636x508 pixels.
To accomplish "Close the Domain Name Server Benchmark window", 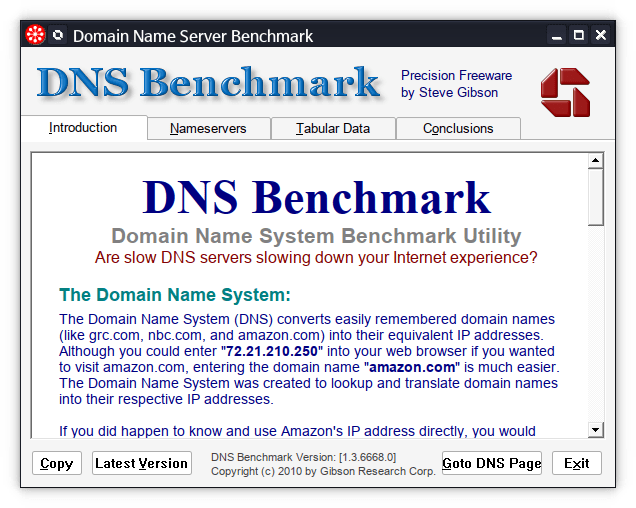I will pos(601,35).
